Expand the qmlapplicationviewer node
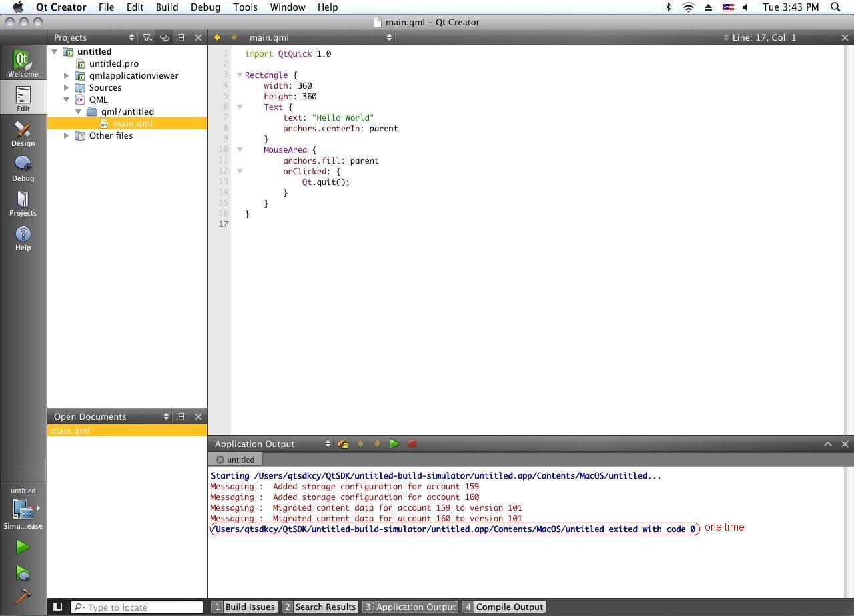854x616 pixels. coord(67,75)
